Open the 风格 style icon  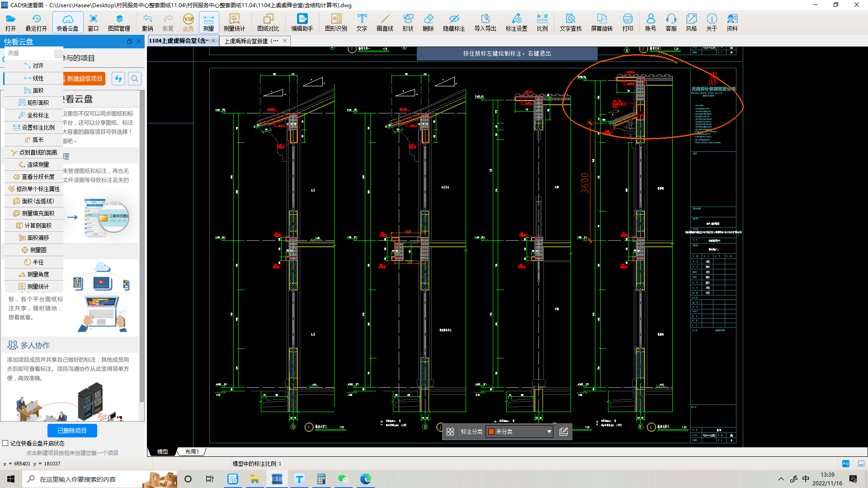pos(691,22)
